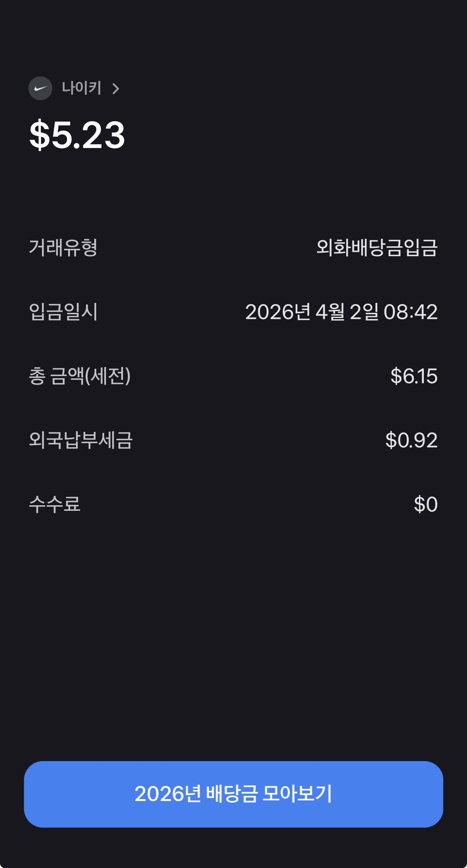The width and height of the screenshot is (467, 868).
Task: Click the $0 fee value
Action: [425, 504]
